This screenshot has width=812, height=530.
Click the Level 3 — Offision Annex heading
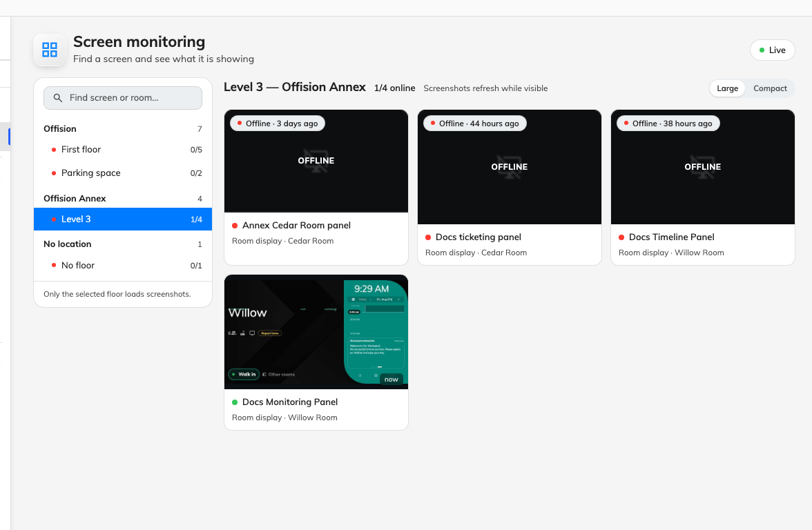point(295,87)
